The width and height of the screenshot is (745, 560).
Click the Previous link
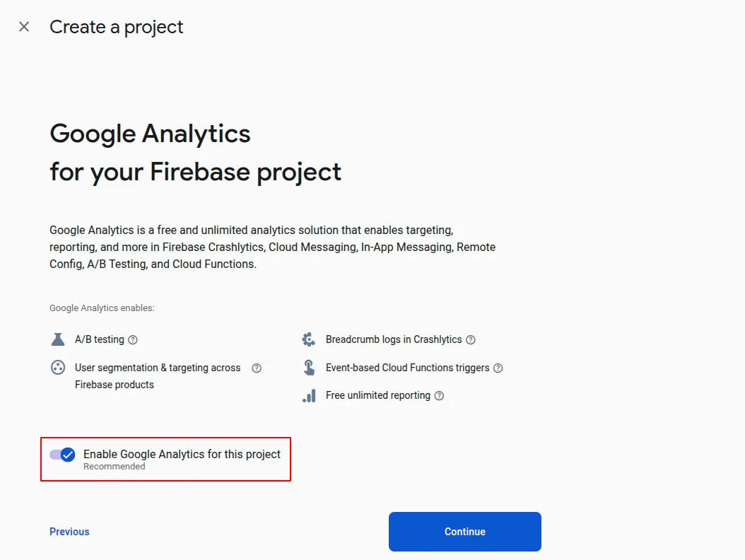pyautogui.click(x=69, y=531)
